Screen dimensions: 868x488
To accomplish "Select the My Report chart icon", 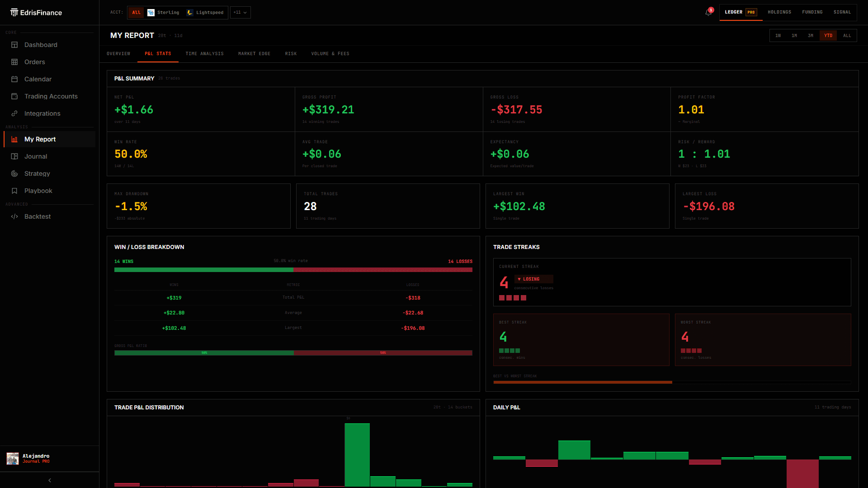I will click(x=14, y=139).
